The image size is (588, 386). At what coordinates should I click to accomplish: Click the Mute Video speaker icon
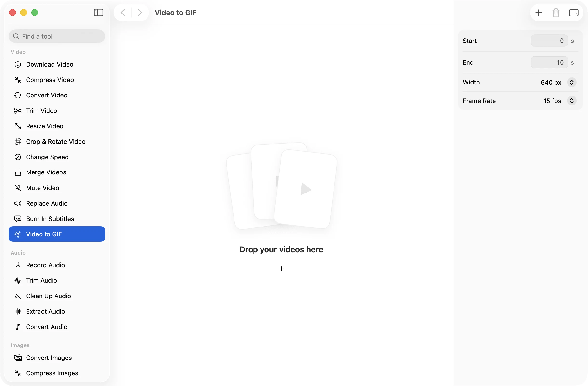coord(18,188)
